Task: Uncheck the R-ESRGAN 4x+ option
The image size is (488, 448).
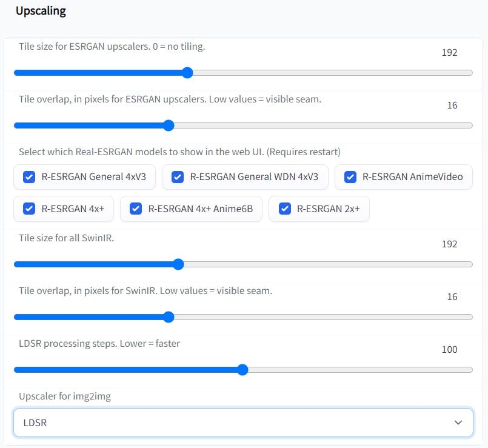Action: pyautogui.click(x=29, y=209)
